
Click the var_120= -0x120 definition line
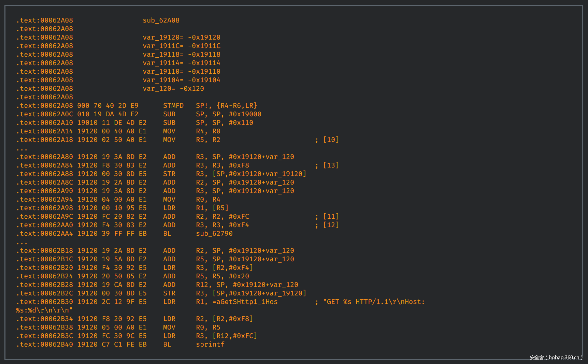click(x=173, y=89)
